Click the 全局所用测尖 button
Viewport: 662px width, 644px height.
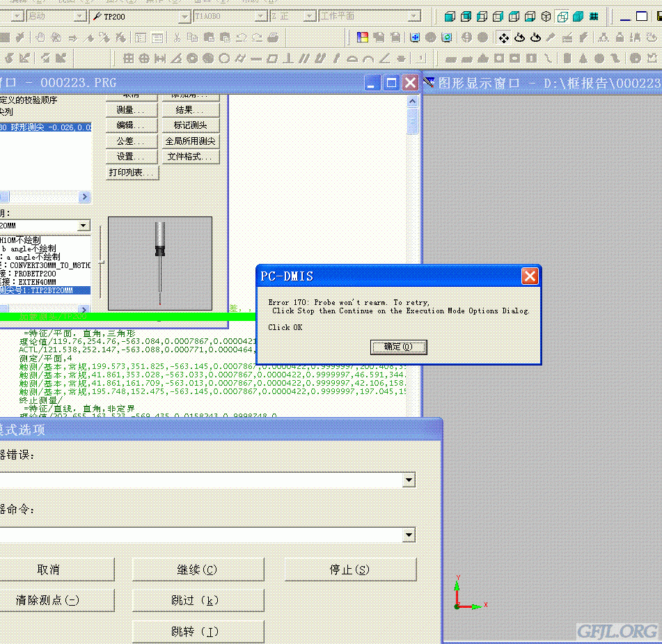click(x=191, y=141)
